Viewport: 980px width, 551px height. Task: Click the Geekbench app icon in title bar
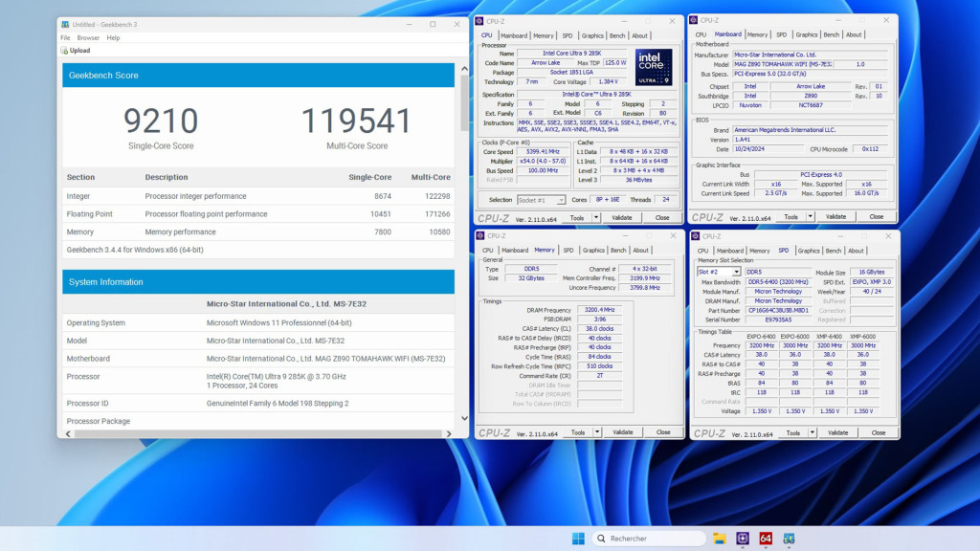[x=65, y=24]
